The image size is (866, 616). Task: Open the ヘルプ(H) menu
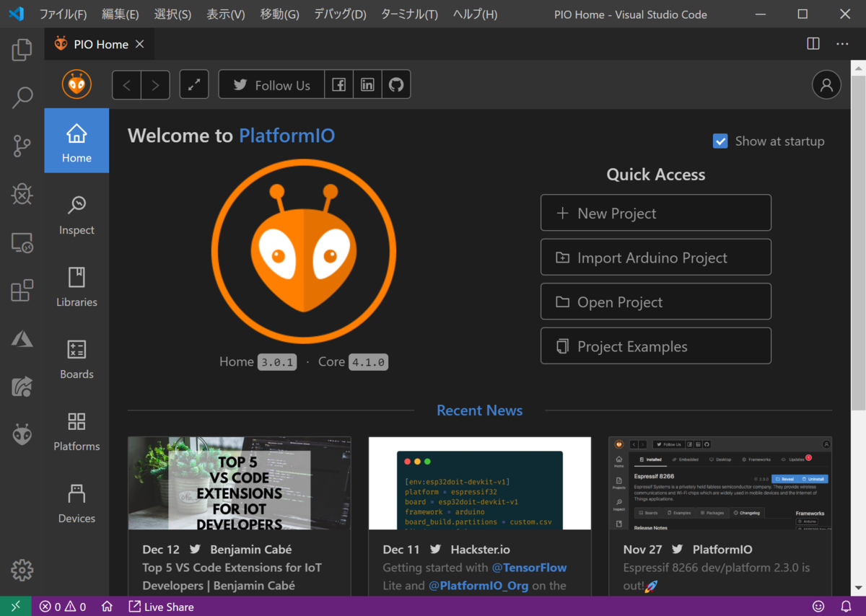point(475,14)
